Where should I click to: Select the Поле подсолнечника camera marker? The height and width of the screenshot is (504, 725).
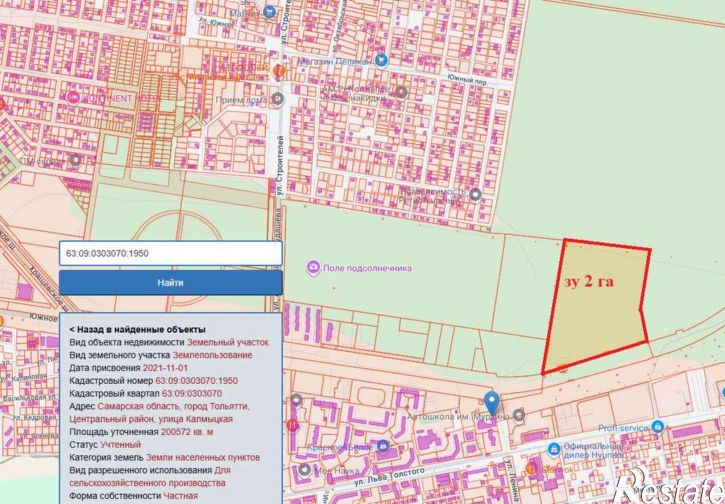(313, 268)
